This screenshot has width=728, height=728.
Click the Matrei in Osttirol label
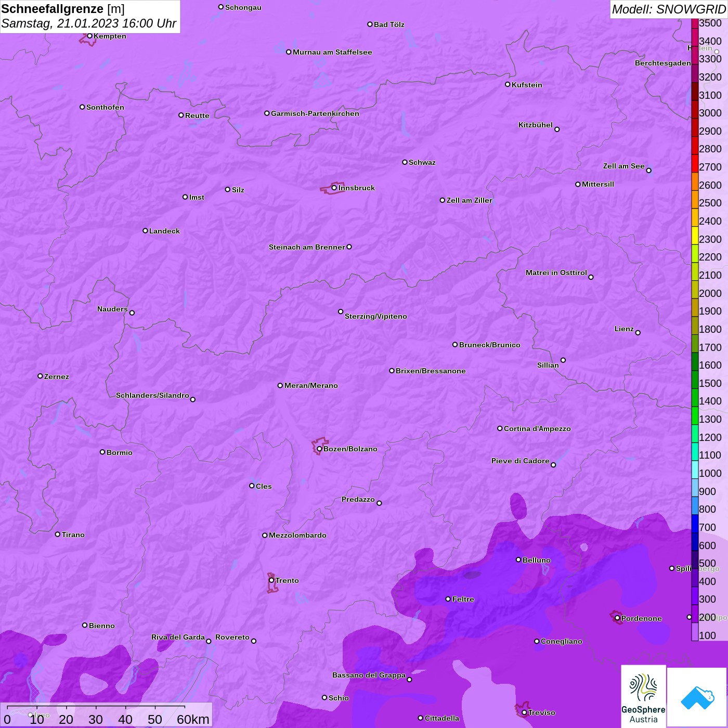pyautogui.click(x=556, y=272)
